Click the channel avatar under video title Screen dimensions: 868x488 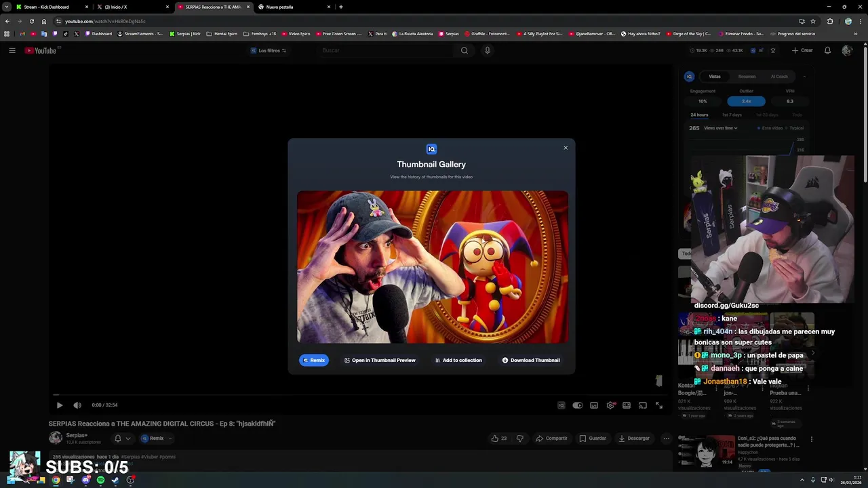point(56,438)
